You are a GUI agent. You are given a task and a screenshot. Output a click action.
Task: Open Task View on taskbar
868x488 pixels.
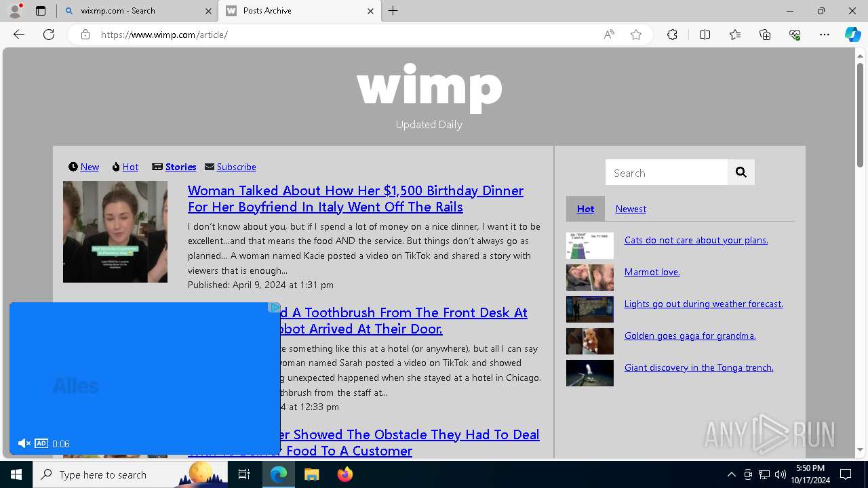click(x=244, y=474)
